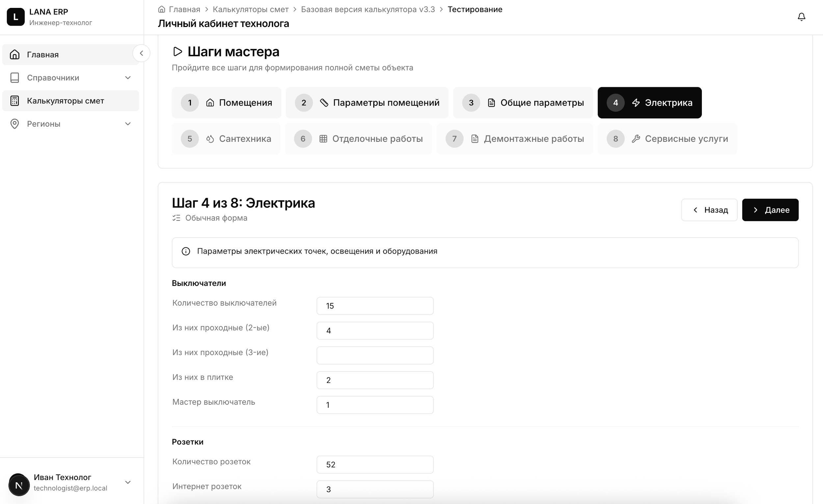Focus Количество розеток field
The width and height of the screenshot is (823, 504).
tap(375, 465)
